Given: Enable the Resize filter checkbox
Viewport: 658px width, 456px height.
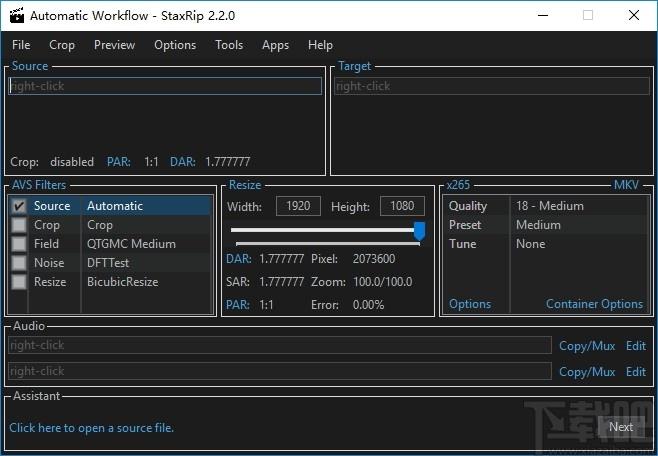Looking at the screenshot, I should [19, 281].
